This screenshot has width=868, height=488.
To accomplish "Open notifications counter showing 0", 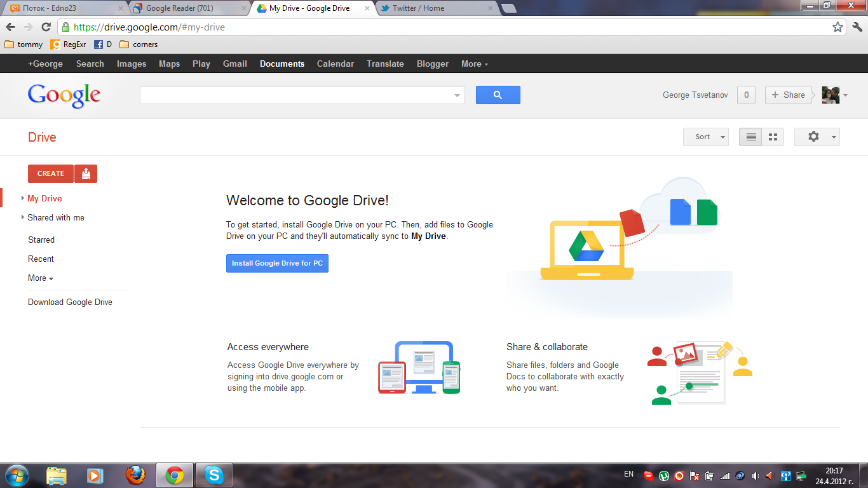I will point(746,95).
